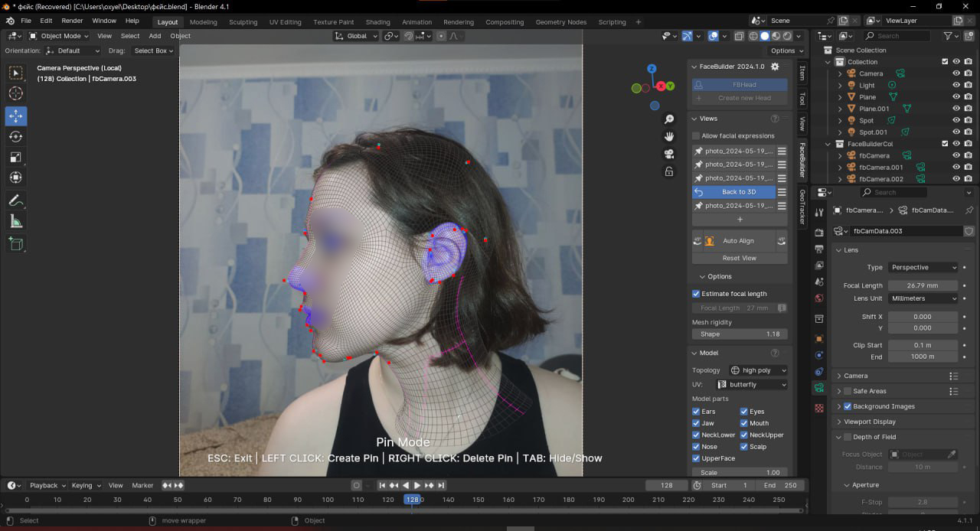Choose the Annotate tool
Image resolution: width=980 pixels, height=531 pixels.
click(x=16, y=200)
